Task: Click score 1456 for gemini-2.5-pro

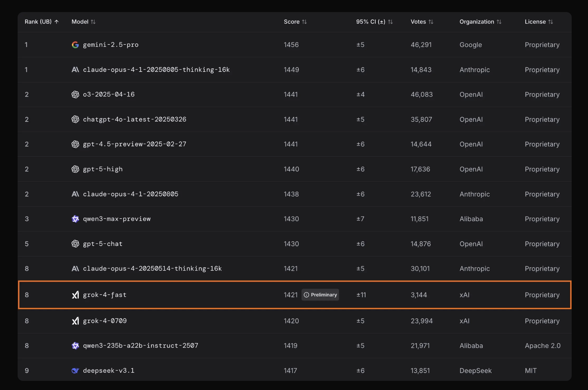Action: pos(291,45)
